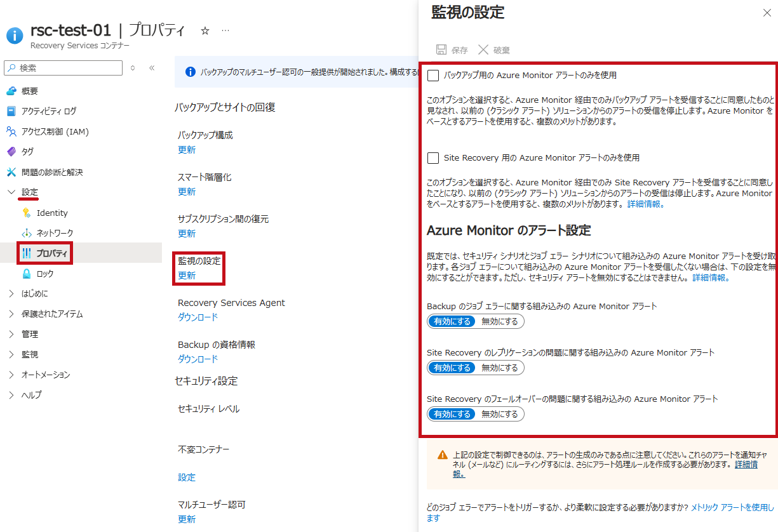Click 更新 under スマート階層化

[187, 192]
